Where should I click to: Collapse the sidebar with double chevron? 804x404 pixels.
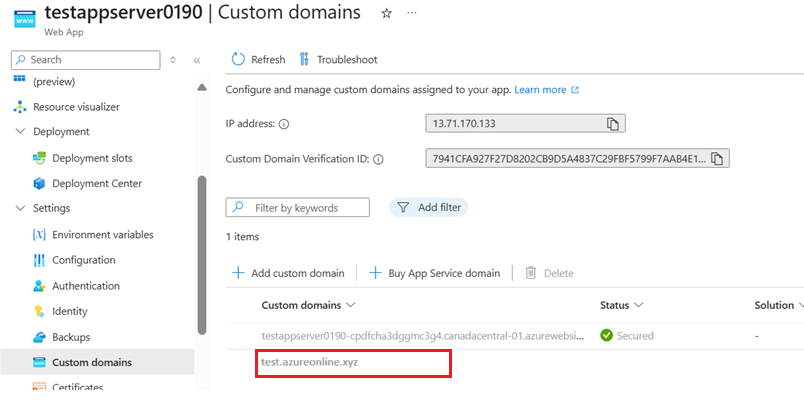(x=196, y=60)
